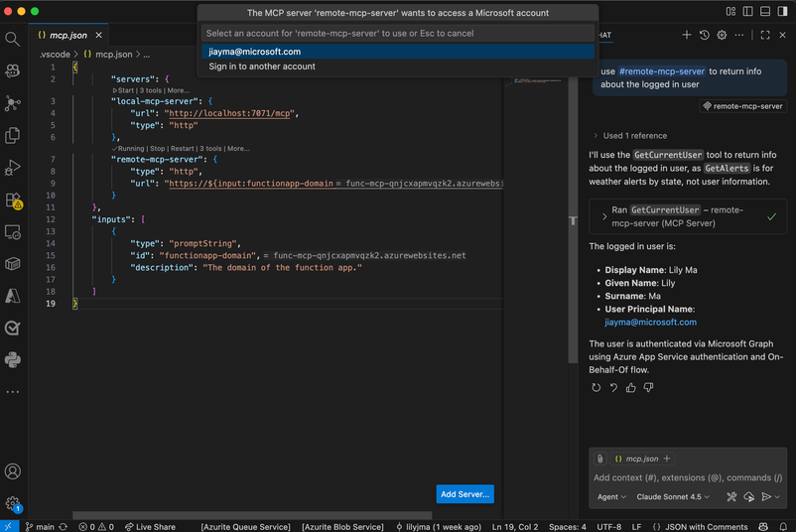Open Configure Tools icon in chat input
Viewport: 796px width, 532px height.
coord(731,496)
